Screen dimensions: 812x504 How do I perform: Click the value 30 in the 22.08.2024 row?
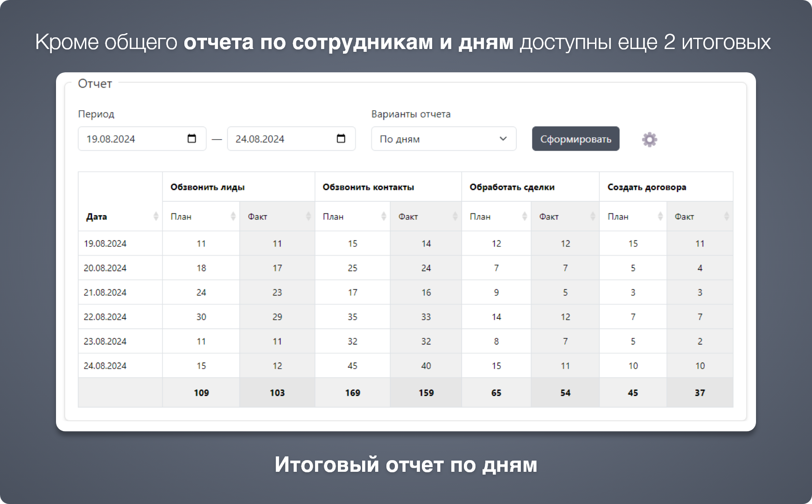[201, 317]
